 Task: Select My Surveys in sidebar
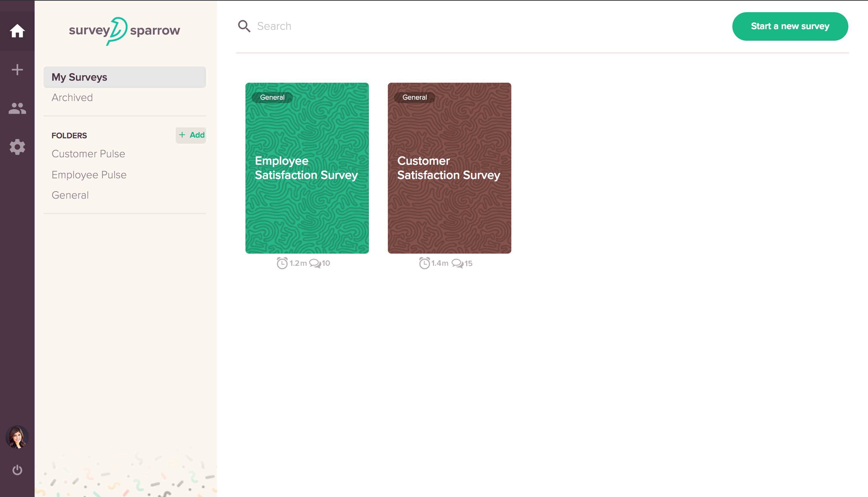[125, 77]
